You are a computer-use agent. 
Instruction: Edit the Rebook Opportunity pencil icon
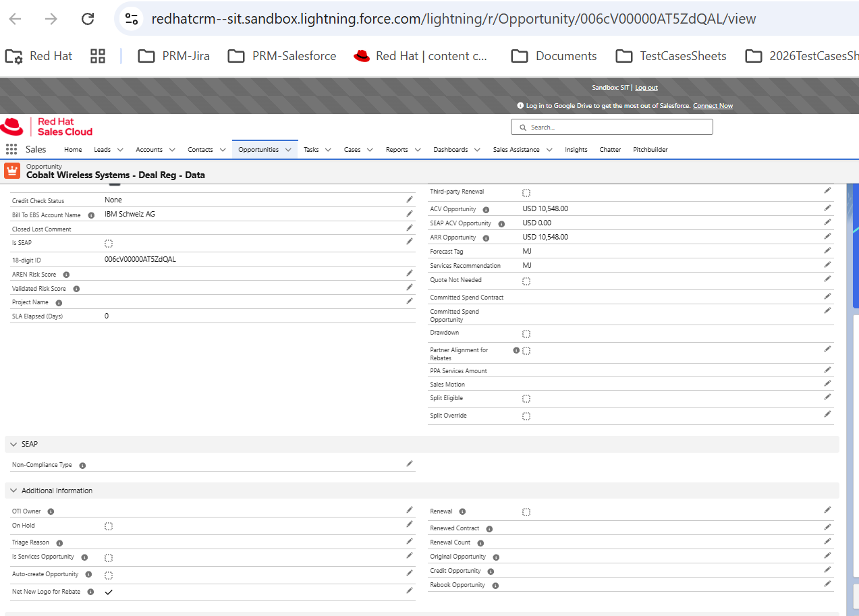tap(828, 584)
